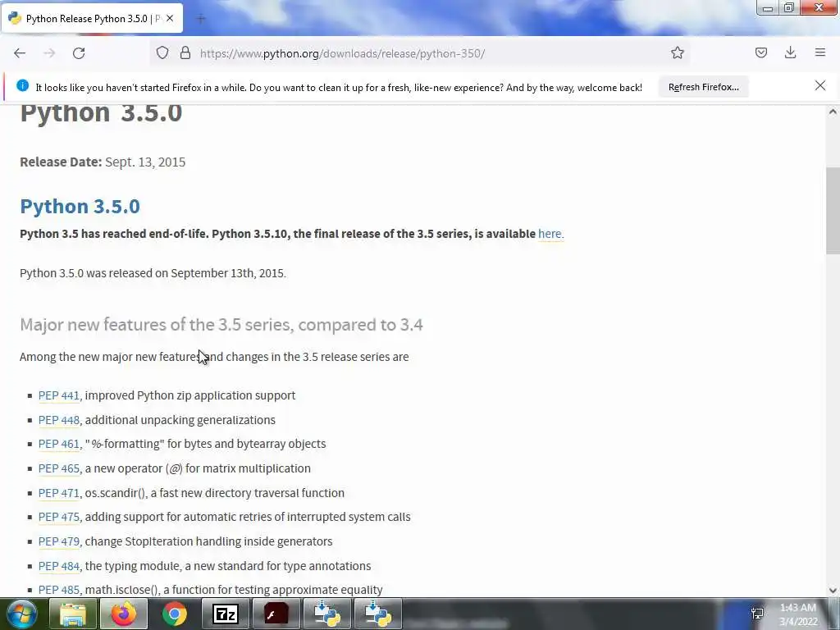Open the tracking protection shield
The width and height of the screenshot is (840, 630).
(162, 52)
